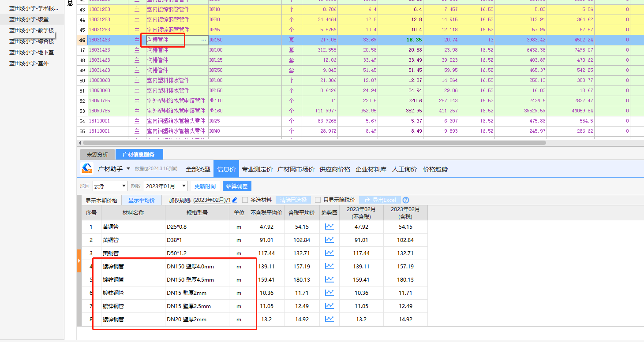The width and height of the screenshot is (644, 342).
Task: Click the green price cell 18.35
Action: click(x=401, y=40)
